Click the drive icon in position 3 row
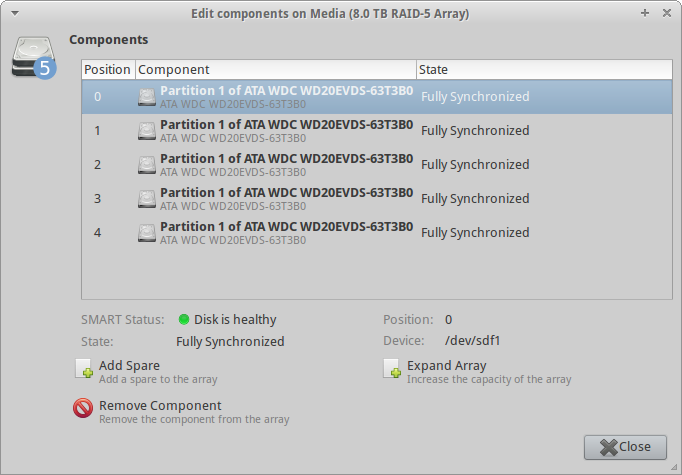682x475 pixels. pos(147,199)
